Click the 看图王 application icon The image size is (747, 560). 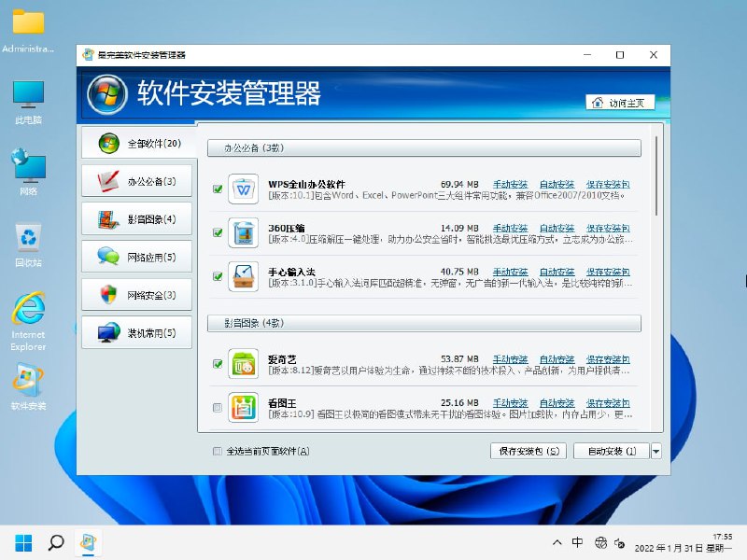pos(242,408)
